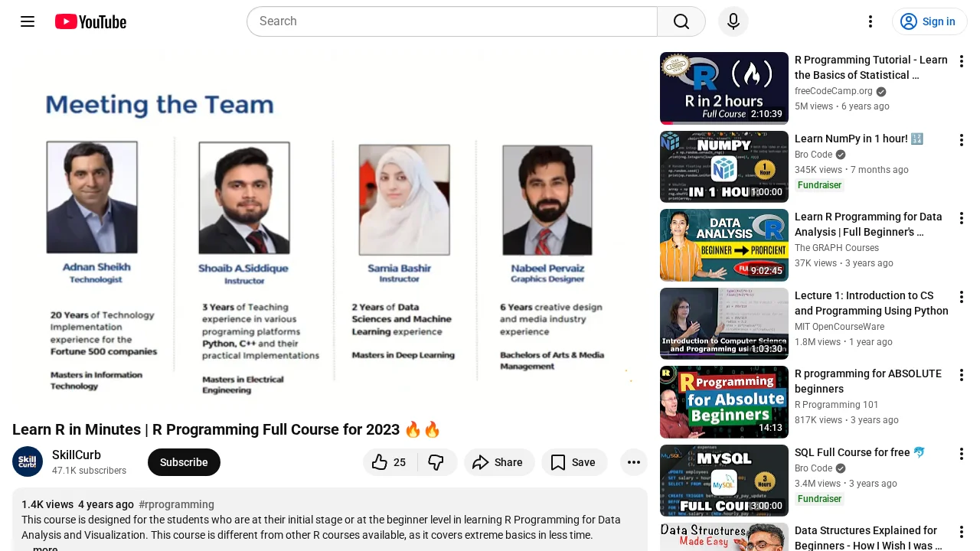Screen dimensions: 980x551
Task: Click 47.1K subscribers text
Action: [89, 471]
